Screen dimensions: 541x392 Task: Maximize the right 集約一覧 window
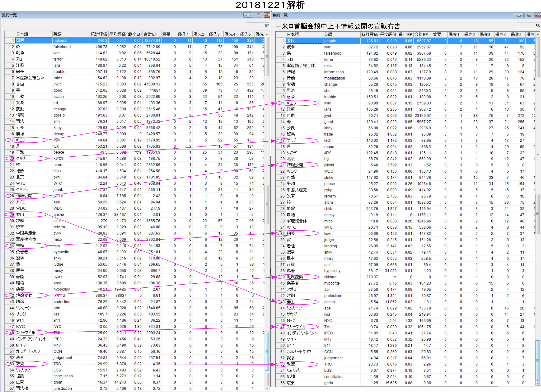point(529,16)
